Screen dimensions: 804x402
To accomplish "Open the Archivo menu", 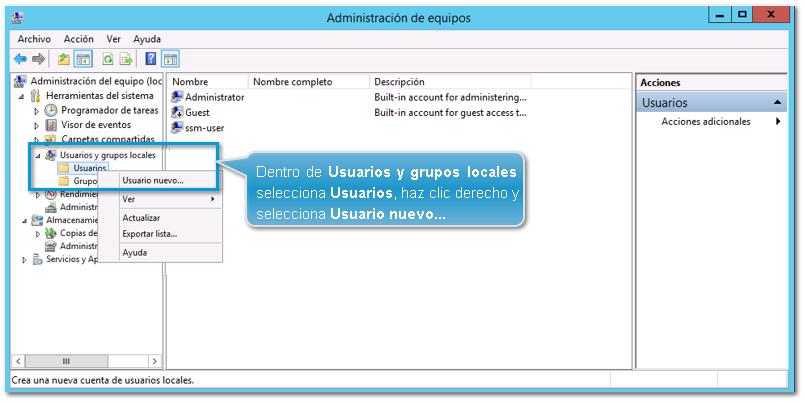I will tap(34, 39).
